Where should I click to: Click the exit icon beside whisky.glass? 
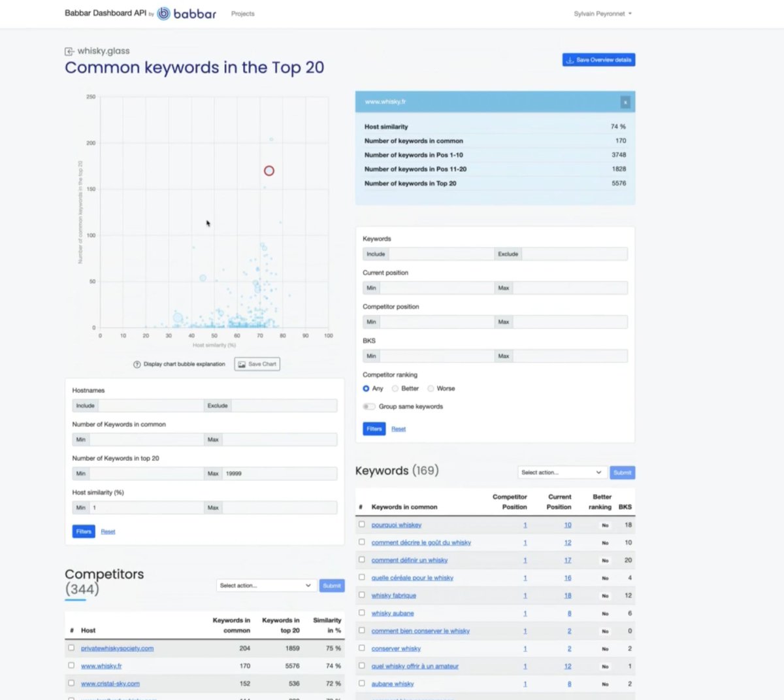point(69,51)
